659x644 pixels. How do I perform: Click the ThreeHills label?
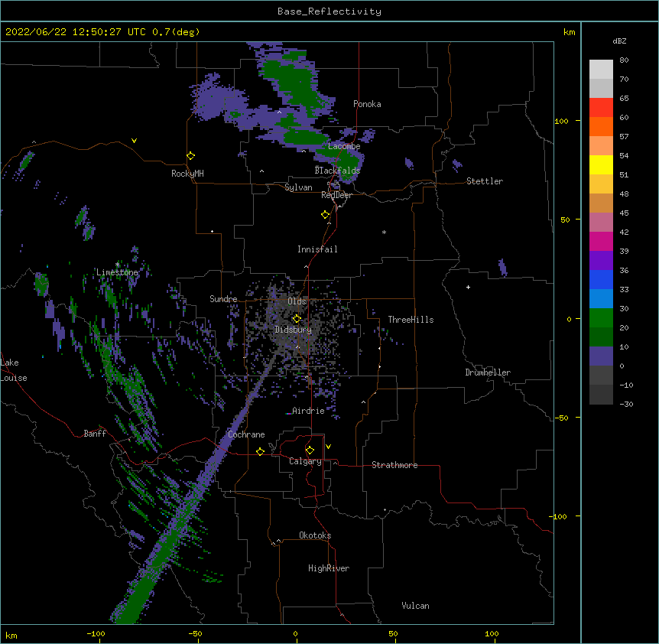tap(411, 320)
